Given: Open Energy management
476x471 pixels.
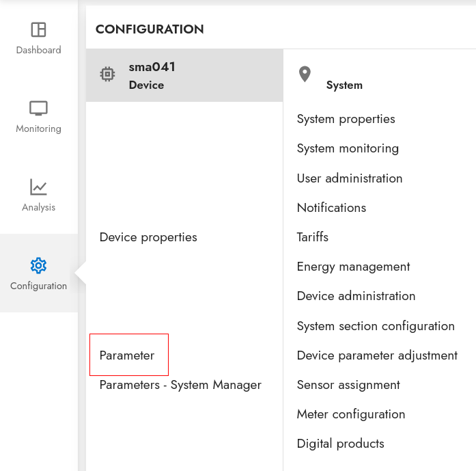Looking at the screenshot, I should (353, 267).
